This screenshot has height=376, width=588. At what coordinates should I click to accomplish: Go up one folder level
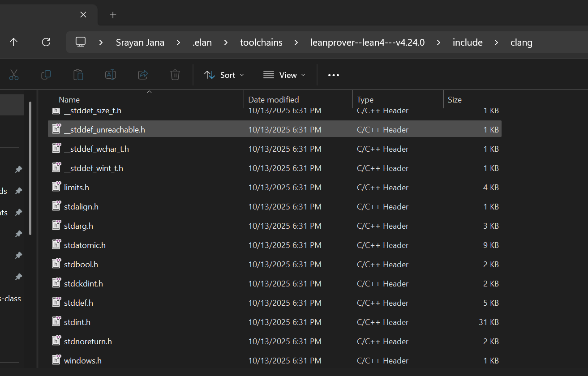(14, 42)
